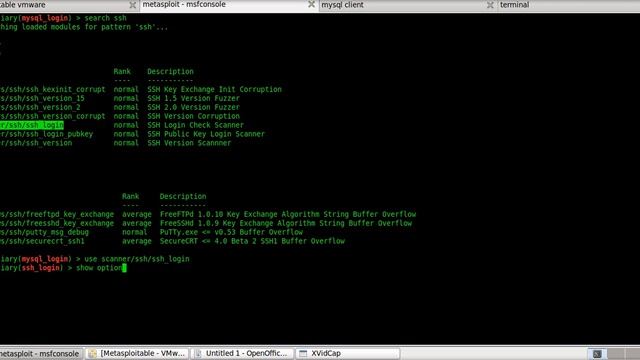Screen dimensions: 640x360
Task: Click the freesshd_key_exchange module path
Action: tap(57, 223)
